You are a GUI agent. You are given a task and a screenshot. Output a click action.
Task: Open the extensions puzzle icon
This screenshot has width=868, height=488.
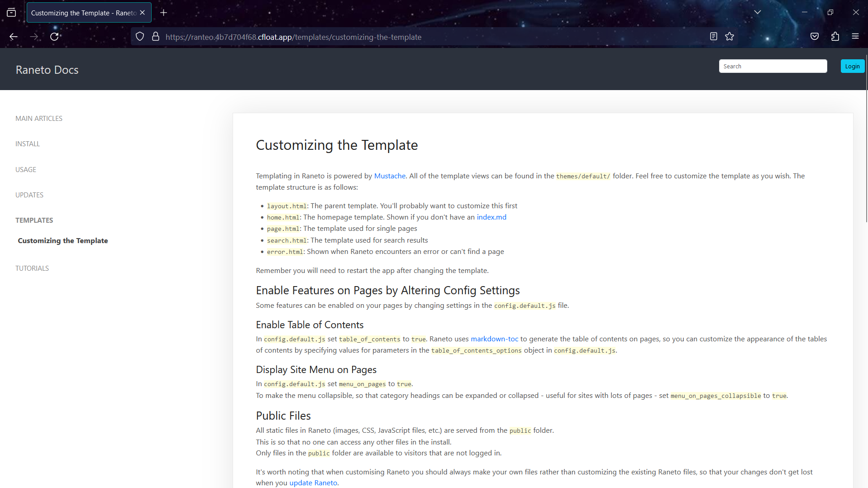pos(835,37)
